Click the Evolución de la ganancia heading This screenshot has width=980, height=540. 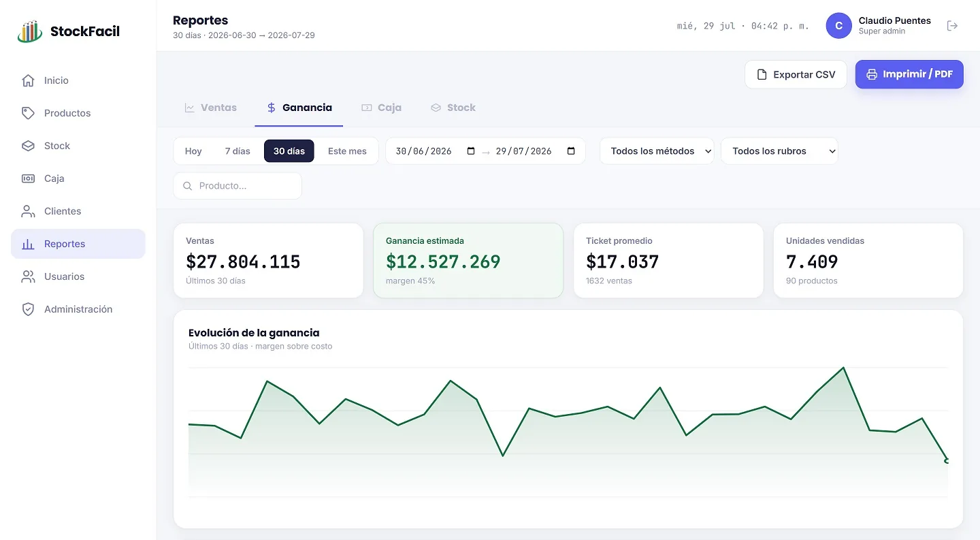click(x=254, y=333)
